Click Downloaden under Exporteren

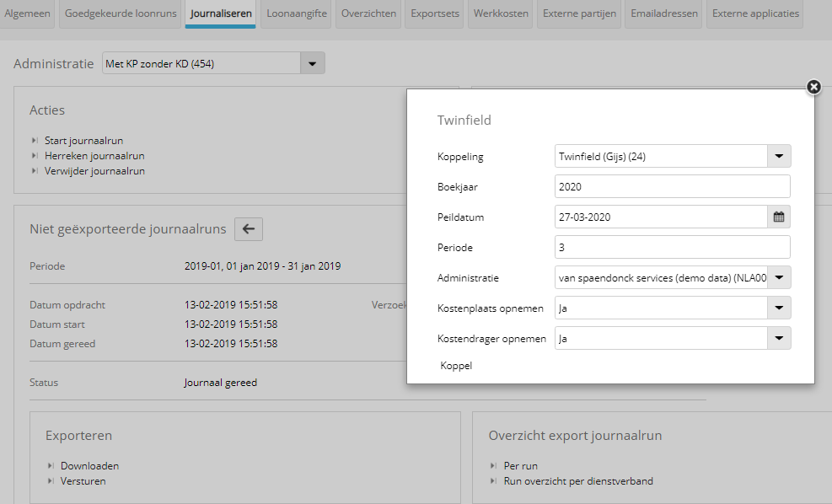point(89,466)
